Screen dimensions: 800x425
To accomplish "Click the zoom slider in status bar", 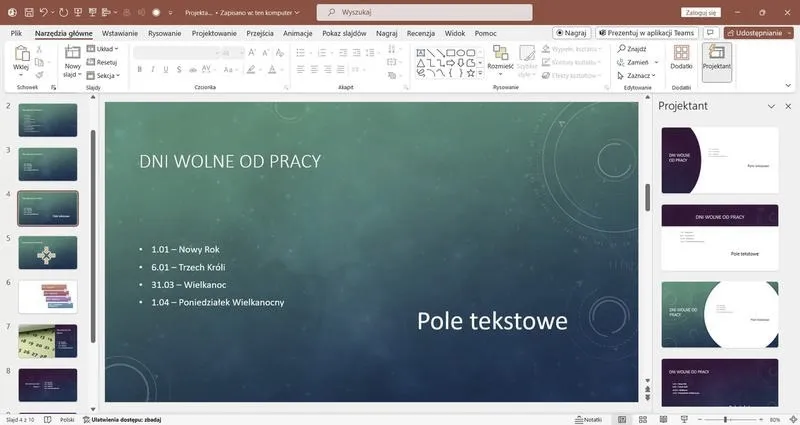I will point(730,419).
